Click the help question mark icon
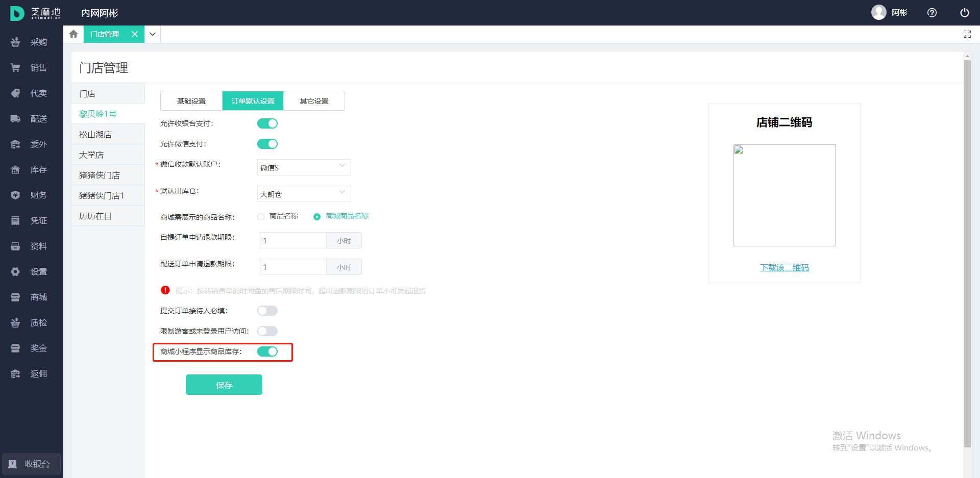980x478 pixels. (932, 13)
